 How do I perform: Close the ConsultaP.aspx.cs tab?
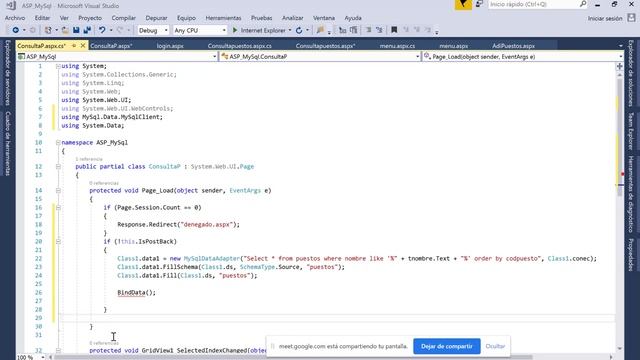pyautogui.click(x=83, y=46)
